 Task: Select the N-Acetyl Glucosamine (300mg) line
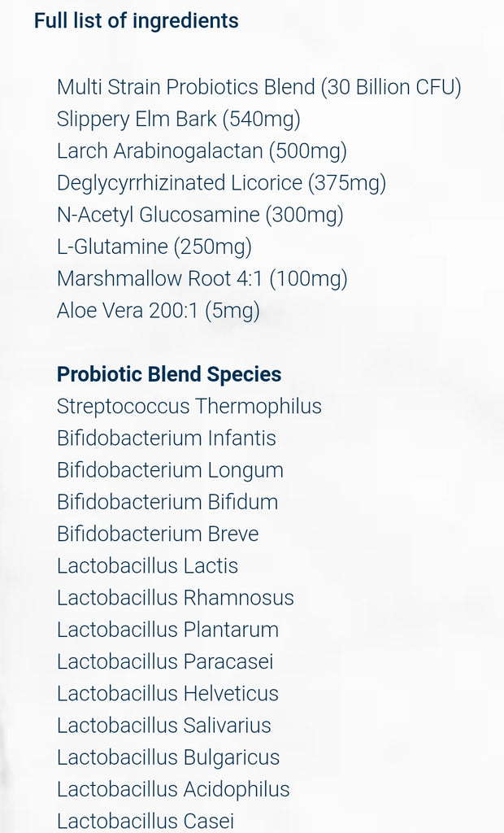(200, 215)
